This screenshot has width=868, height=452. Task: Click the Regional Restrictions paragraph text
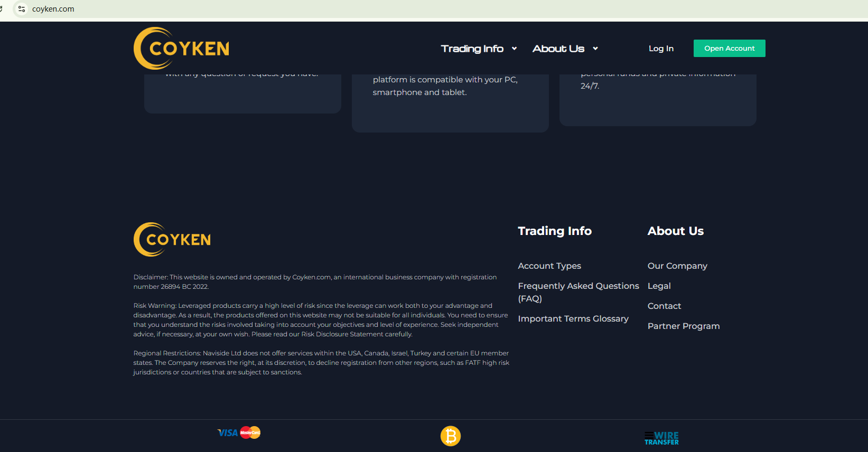(321, 363)
